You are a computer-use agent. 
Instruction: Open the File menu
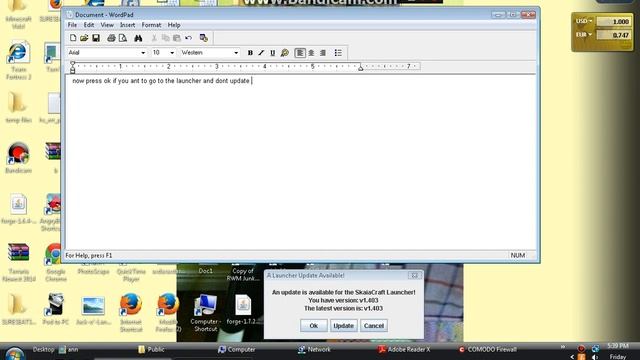[x=72, y=25]
